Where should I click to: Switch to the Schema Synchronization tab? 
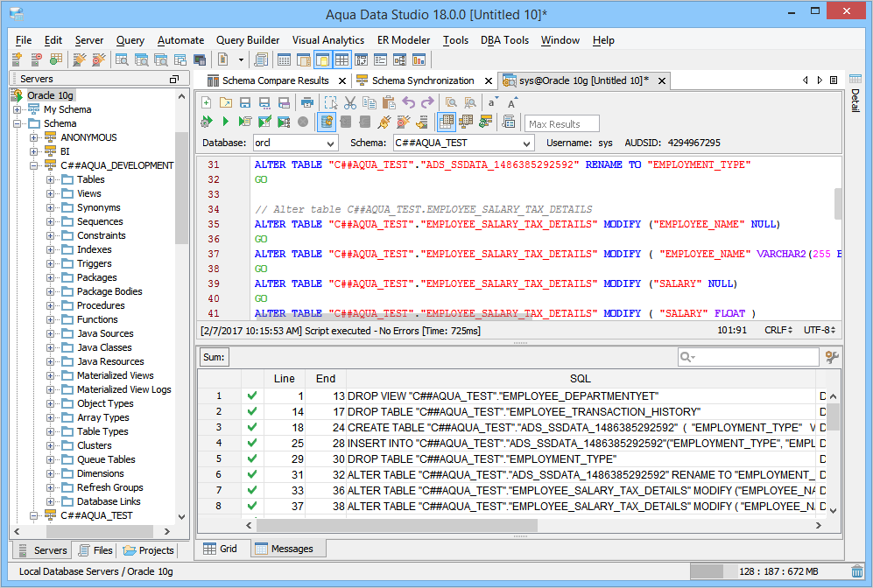click(x=422, y=80)
